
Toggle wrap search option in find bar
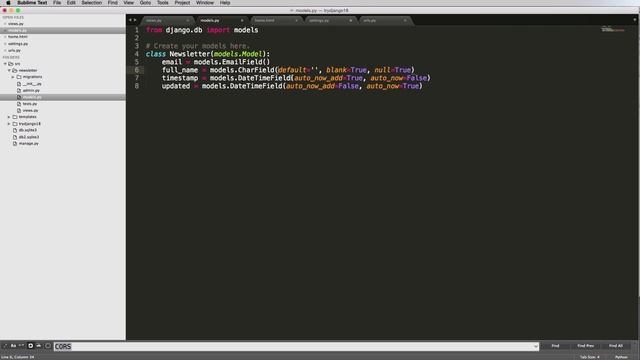pyautogui.click(x=30, y=346)
